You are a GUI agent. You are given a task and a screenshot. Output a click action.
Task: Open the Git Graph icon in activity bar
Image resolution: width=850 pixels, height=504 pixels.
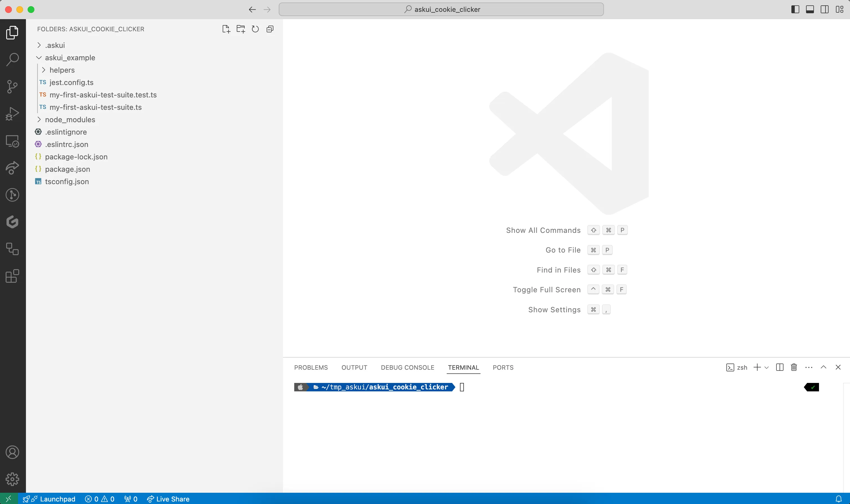(x=13, y=195)
